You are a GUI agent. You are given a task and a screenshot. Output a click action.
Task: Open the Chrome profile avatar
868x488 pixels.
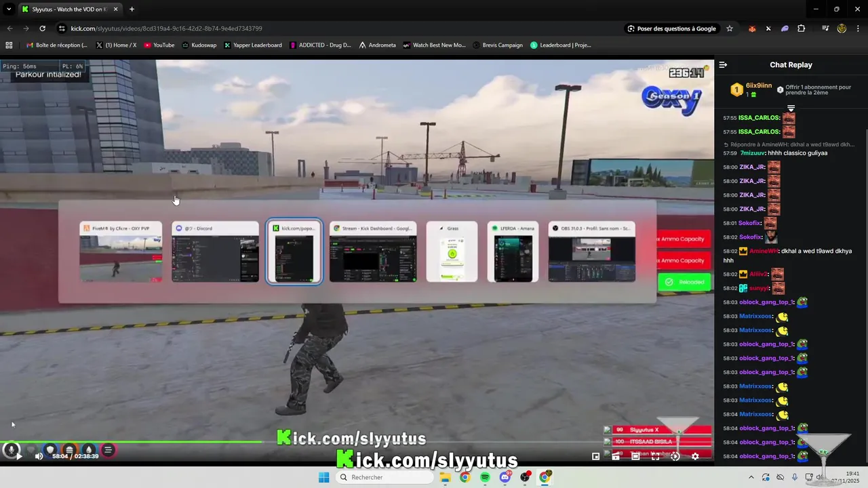(x=842, y=28)
